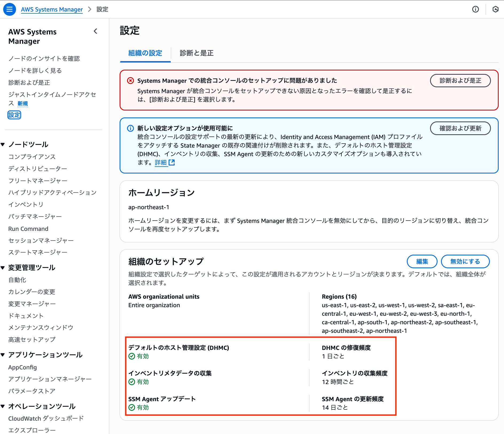504x434 pixels.
Task: Open メンテナンスウィンドウ in sidebar
Action: point(41,328)
